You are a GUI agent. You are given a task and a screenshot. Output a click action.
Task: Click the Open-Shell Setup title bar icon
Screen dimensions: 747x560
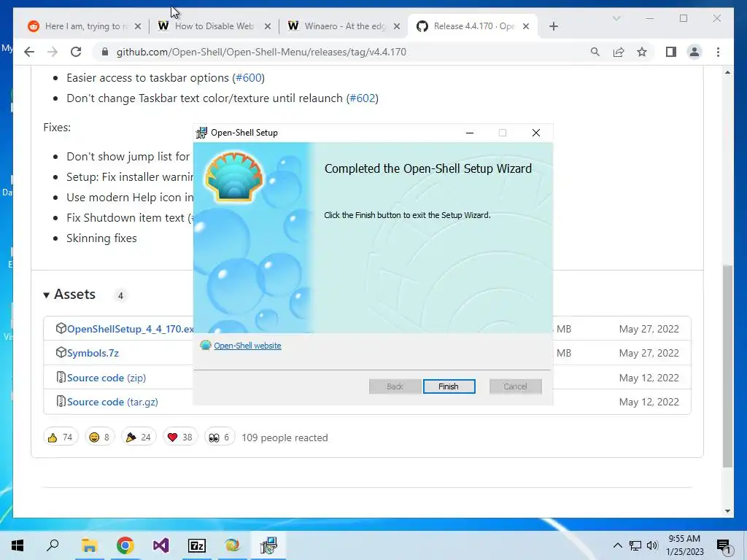point(201,133)
